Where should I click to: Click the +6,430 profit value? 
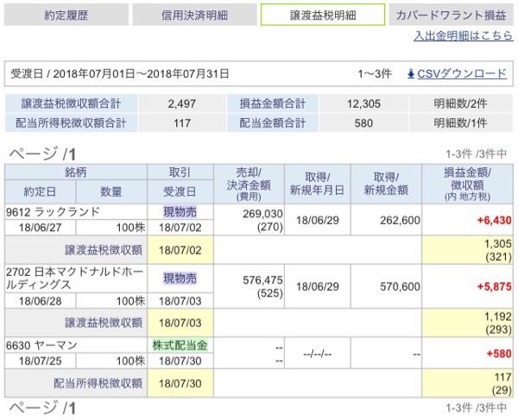pyautogui.click(x=494, y=220)
